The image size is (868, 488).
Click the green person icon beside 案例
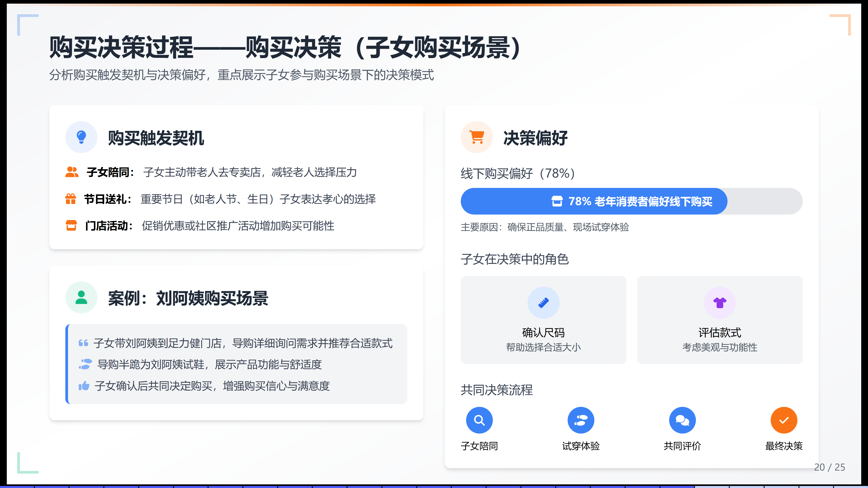[x=81, y=297]
